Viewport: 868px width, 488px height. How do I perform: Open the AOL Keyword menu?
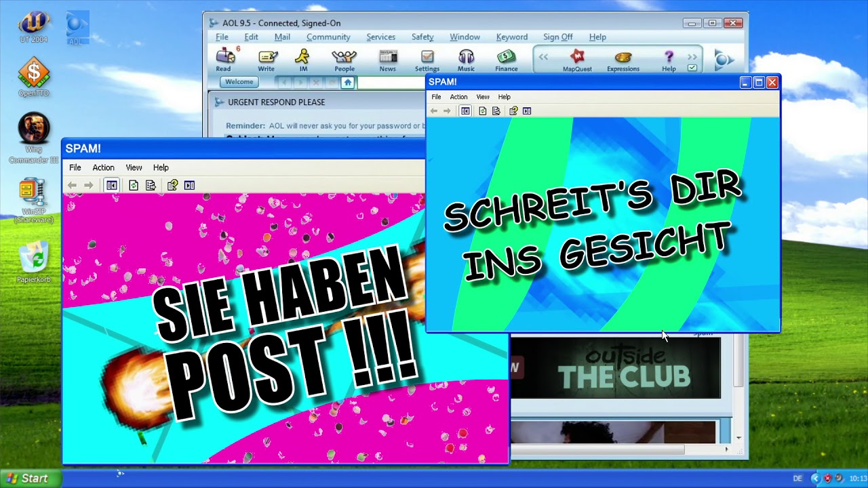coord(511,37)
